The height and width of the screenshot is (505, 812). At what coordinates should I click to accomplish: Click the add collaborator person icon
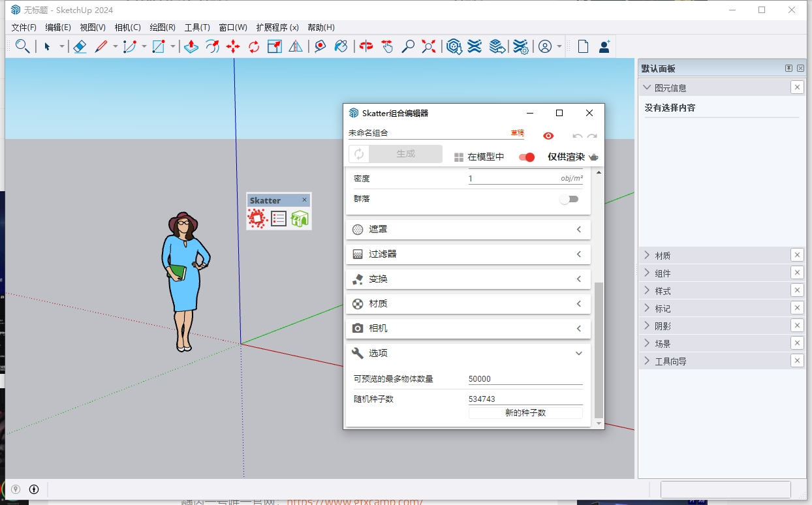tap(604, 46)
